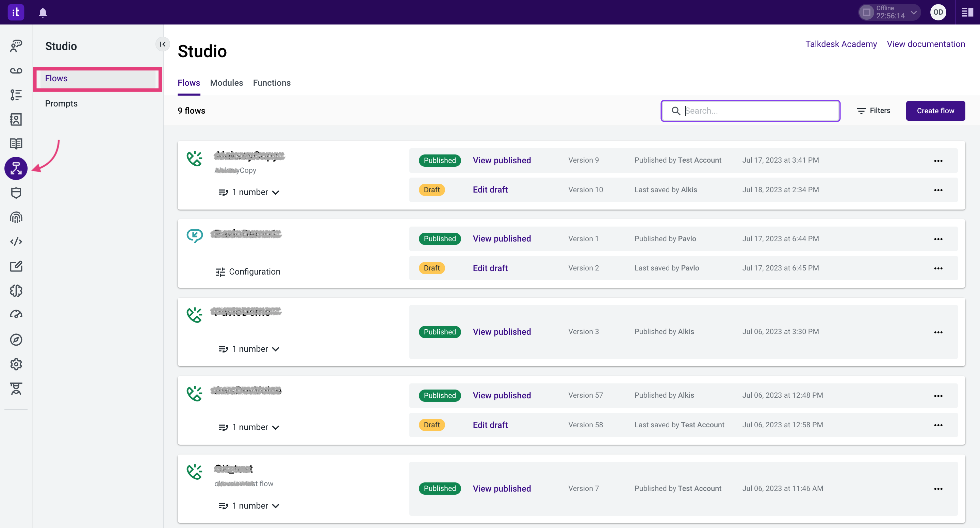Open the settings gear icon in the sidebar
Viewport: 980px width, 528px height.
point(16,364)
